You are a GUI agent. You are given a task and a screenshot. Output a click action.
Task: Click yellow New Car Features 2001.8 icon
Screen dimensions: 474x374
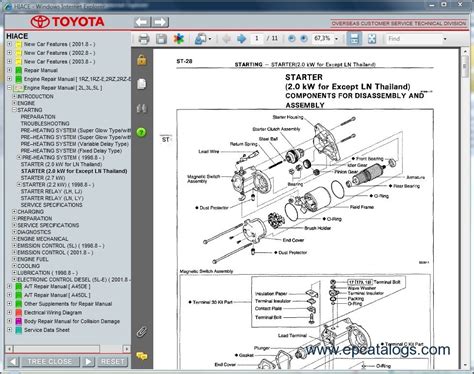tap(19, 44)
